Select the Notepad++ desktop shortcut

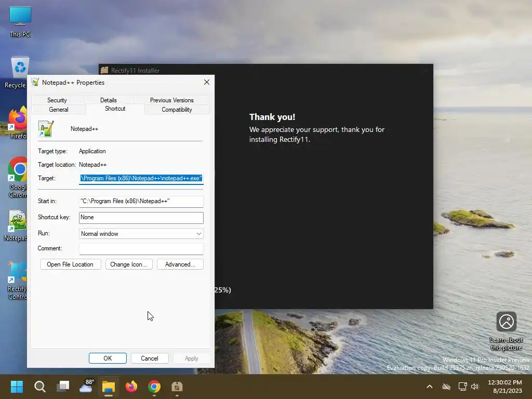coord(16,225)
